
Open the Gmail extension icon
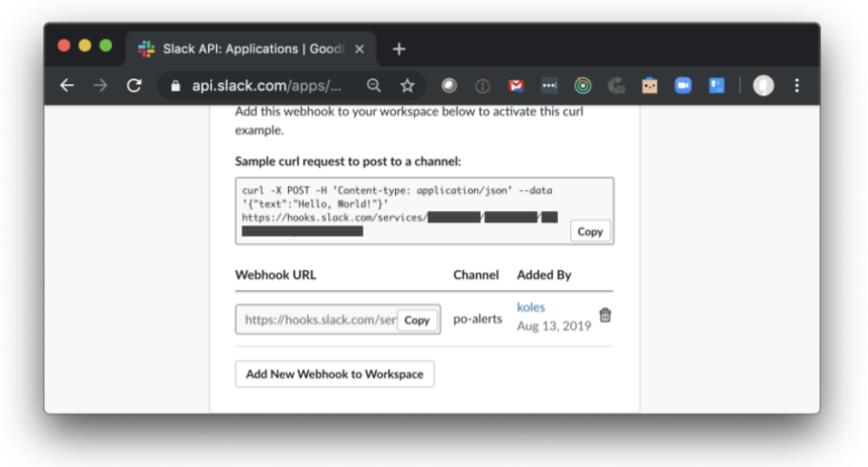pos(516,86)
